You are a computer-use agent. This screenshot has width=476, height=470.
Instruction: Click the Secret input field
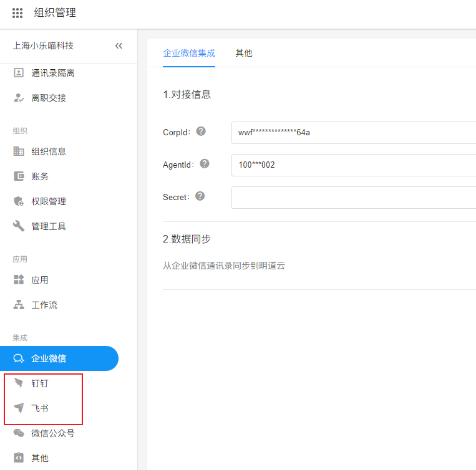353,198
